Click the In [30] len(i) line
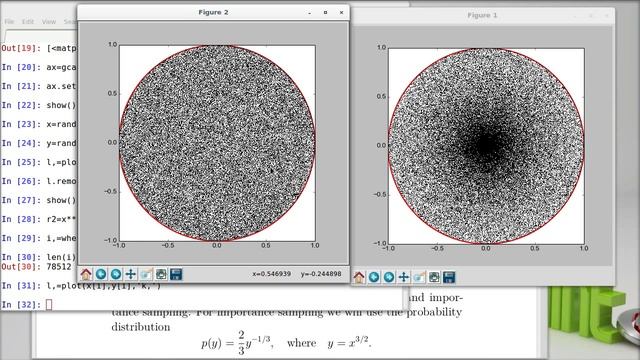Viewport: 640px width, 360px height. (x=39, y=257)
